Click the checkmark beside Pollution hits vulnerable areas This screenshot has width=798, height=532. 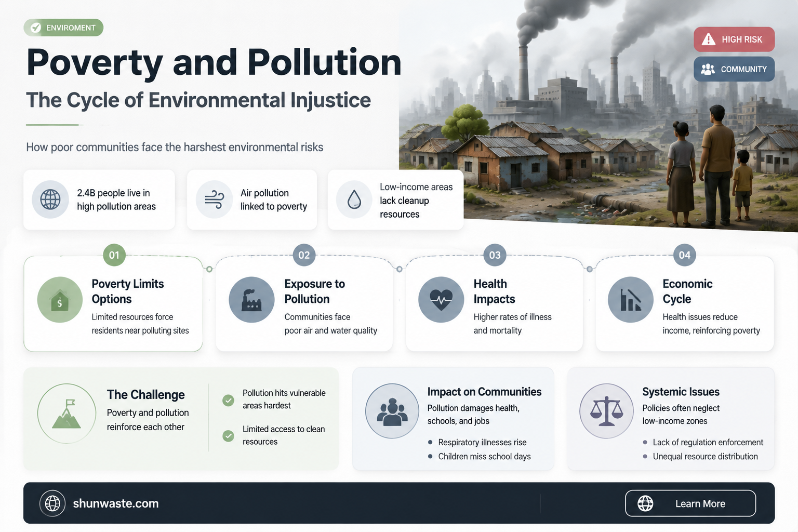click(x=228, y=400)
